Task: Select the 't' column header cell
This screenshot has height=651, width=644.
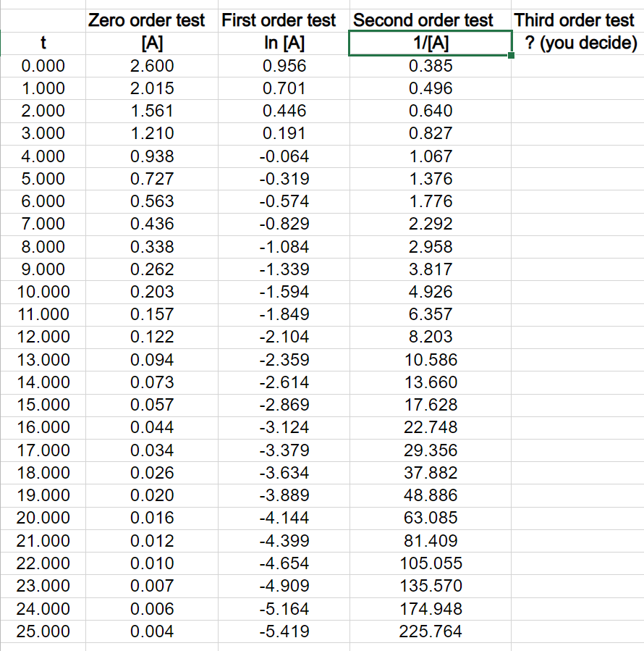Action: (x=43, y=43)
